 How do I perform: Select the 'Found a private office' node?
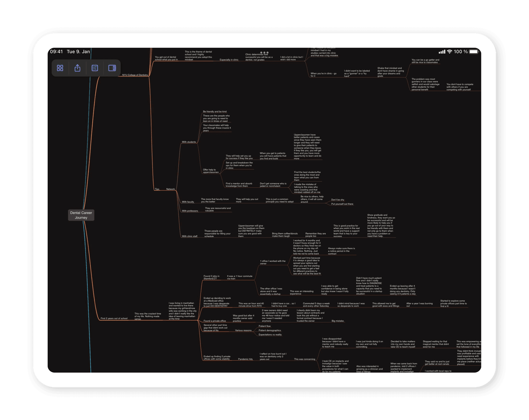pos(215,321)
